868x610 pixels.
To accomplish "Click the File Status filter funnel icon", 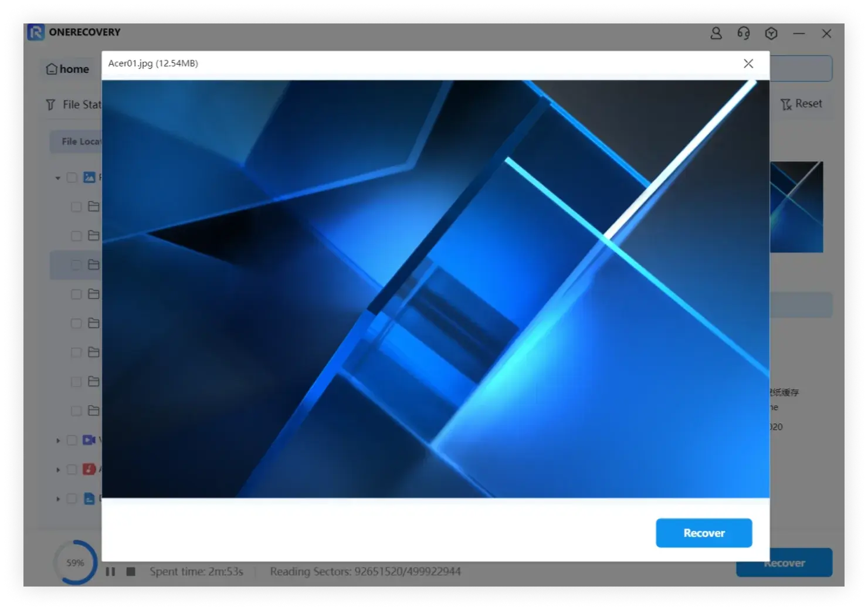I will coord(51,105).
